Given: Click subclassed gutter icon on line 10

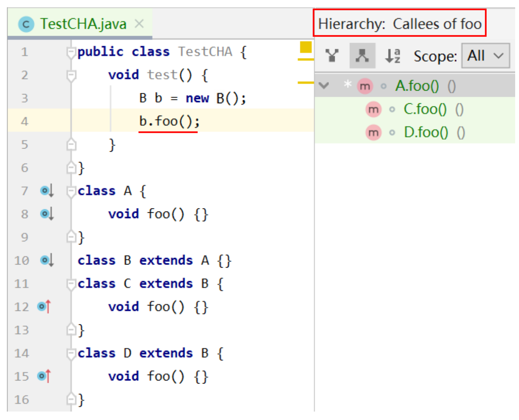Looking at the screenshot, I should coord(47,260).
